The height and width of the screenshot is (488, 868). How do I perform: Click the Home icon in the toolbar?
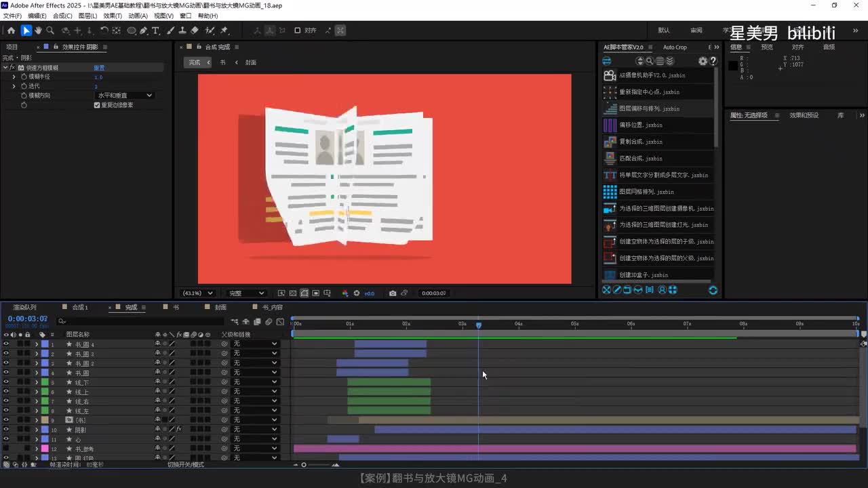point(11,30)
